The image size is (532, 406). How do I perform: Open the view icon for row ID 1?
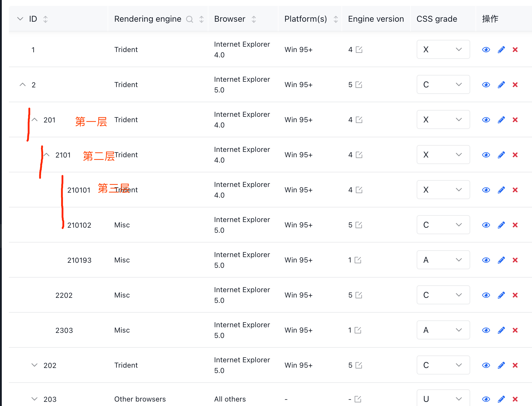(x=486, y=49)
